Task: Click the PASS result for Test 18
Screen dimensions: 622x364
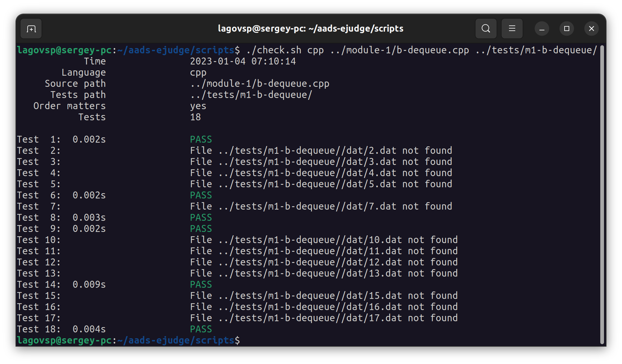Action: point(201,329)
